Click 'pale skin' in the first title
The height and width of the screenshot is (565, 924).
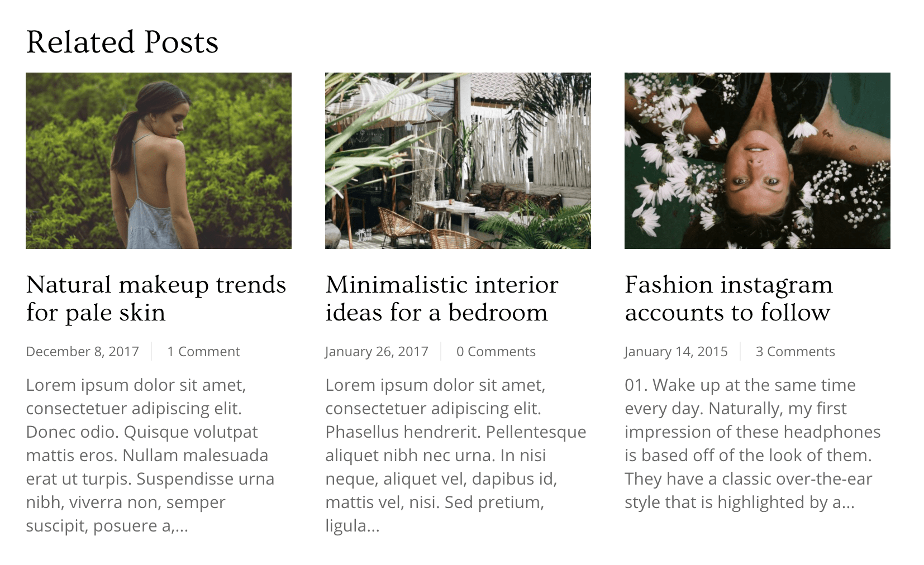[115, 313]
